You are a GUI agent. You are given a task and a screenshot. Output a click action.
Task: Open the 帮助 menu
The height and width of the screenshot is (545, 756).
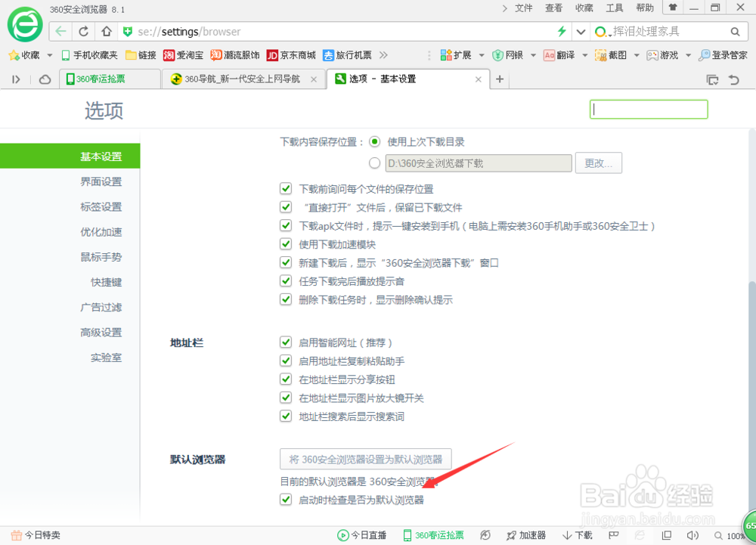[645, 8]
